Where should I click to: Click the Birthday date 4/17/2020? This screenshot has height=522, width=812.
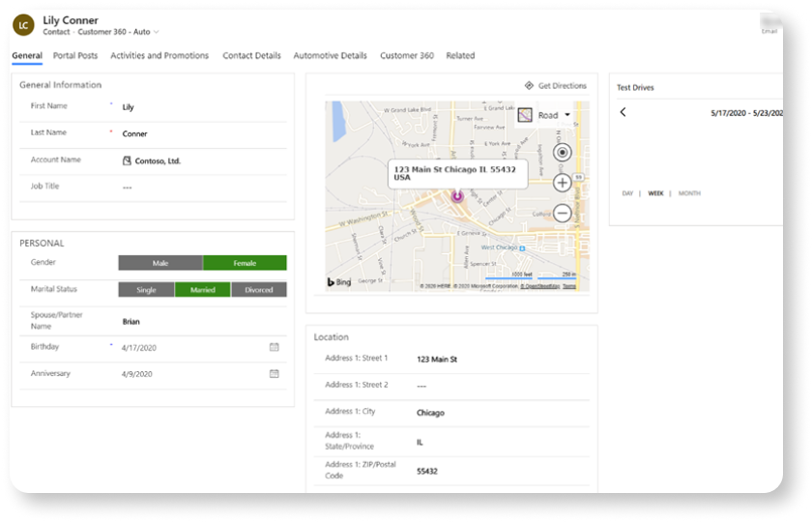click(139, 348)
